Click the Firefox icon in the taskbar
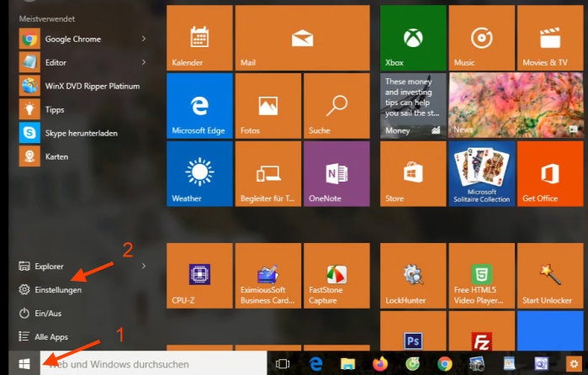This screenshot has height=375, width=588. coord(378,363)
